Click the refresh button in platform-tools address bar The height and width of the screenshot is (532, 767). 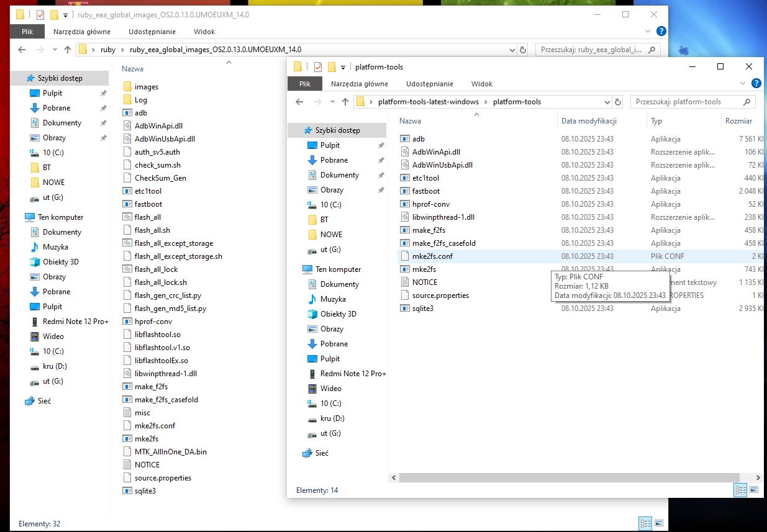tap(617, 102)
